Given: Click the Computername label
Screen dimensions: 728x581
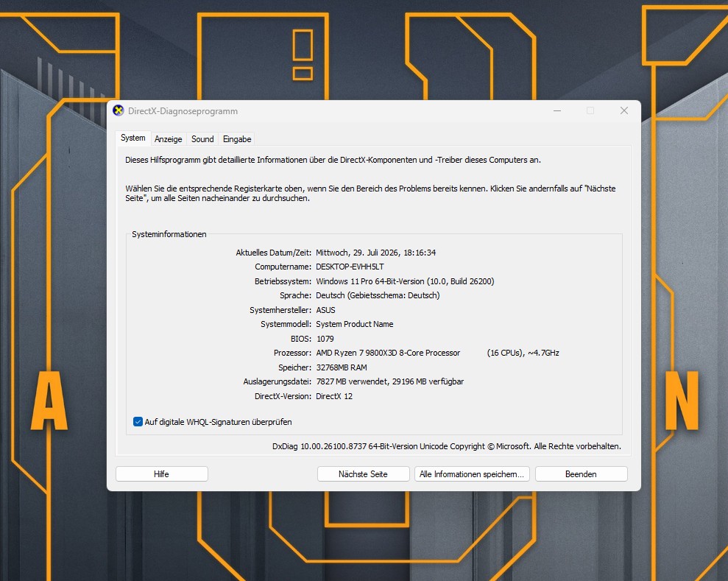Looking at the screenshot, I should (283, 267).
